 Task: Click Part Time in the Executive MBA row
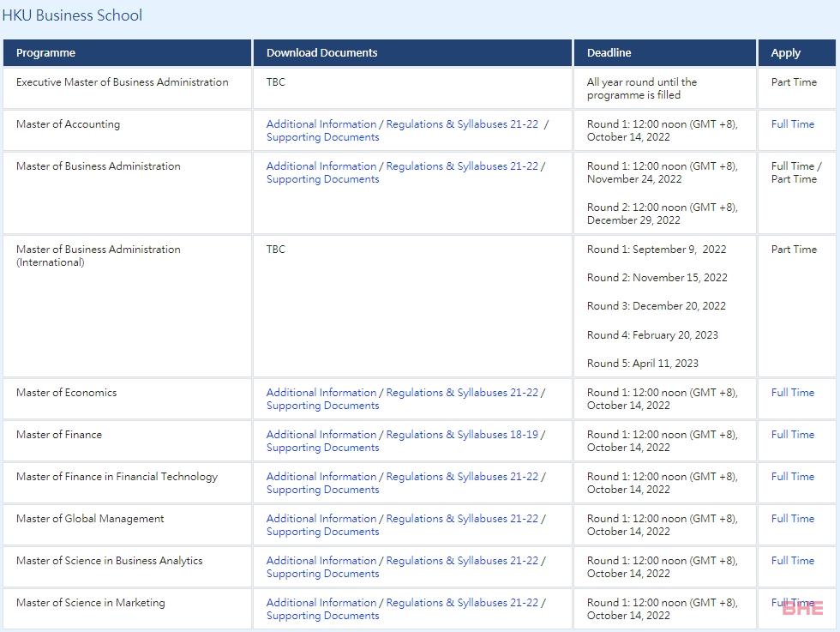[x=794, y=82]
